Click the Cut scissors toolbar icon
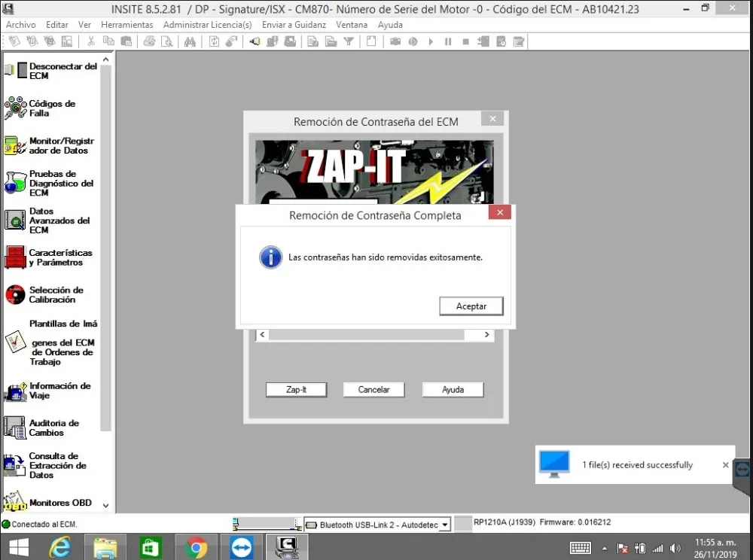This screenshot has height=560, width=753. (90, 41)
